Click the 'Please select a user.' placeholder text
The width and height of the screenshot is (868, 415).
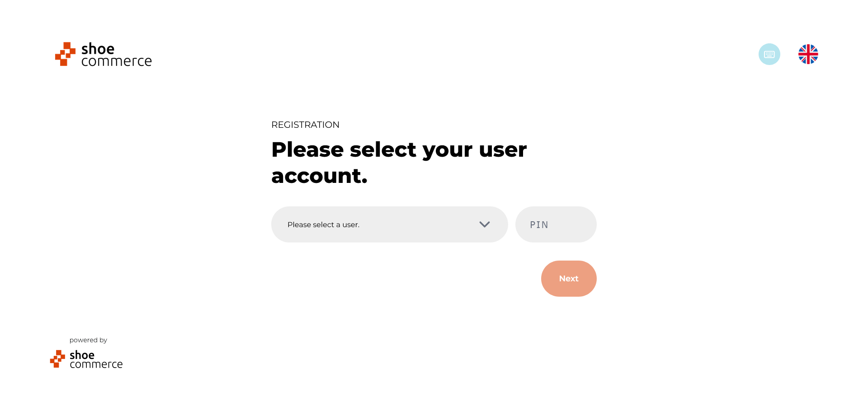click(x=323, y=225)
